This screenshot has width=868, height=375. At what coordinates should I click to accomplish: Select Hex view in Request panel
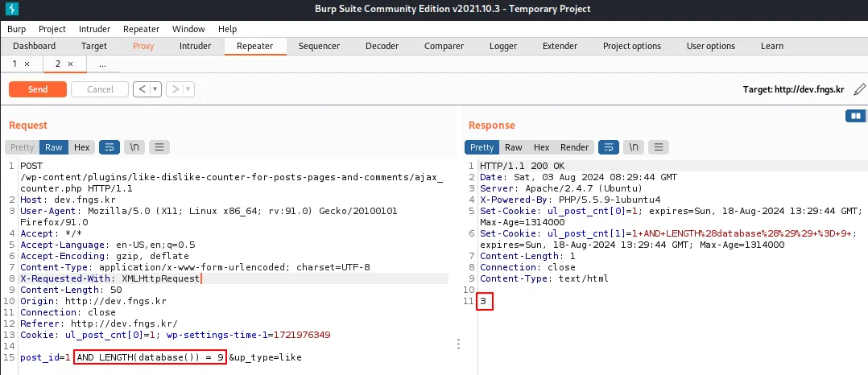pyautogui.click(x=82, y=147)
